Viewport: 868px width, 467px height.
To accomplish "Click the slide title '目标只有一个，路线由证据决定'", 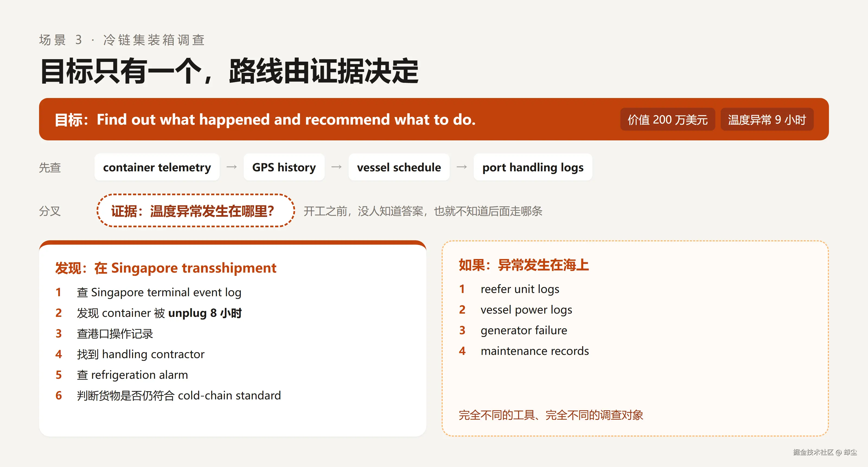I will coord(229,71).
